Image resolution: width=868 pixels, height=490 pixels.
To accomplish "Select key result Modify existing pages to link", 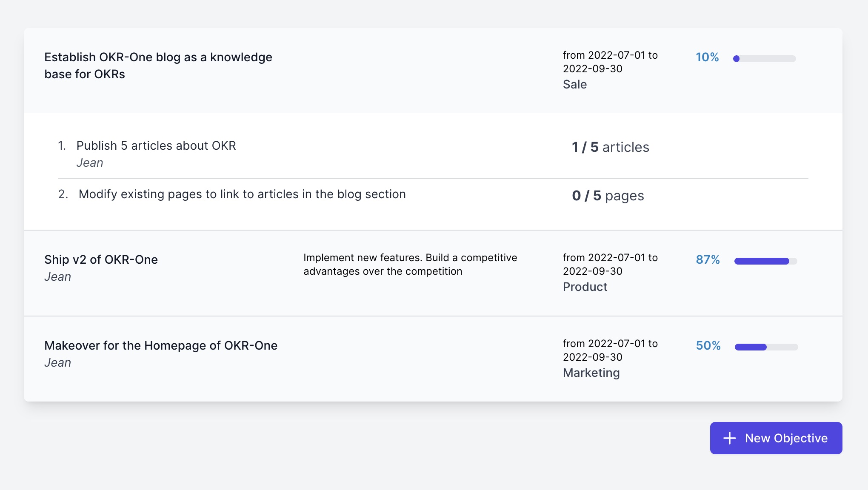I will click(x=242, y=194).
